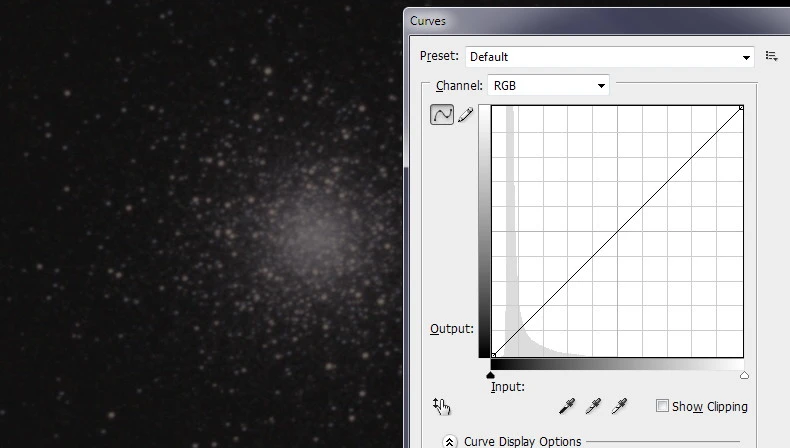Screen dimensions: 790x448
Task: Pick the gray point eyedropper
Action: coord(593,406)
